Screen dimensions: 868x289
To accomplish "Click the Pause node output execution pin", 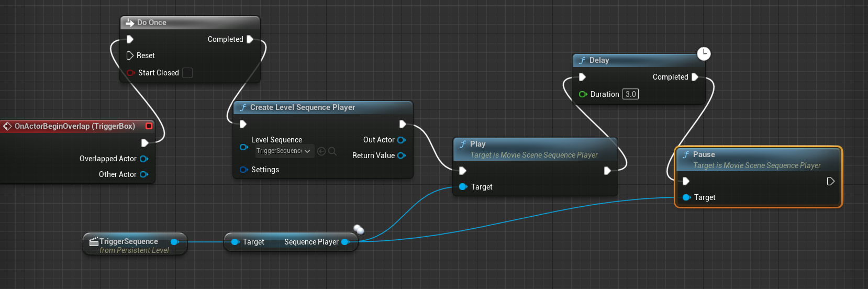I will [x=830, y=181].
